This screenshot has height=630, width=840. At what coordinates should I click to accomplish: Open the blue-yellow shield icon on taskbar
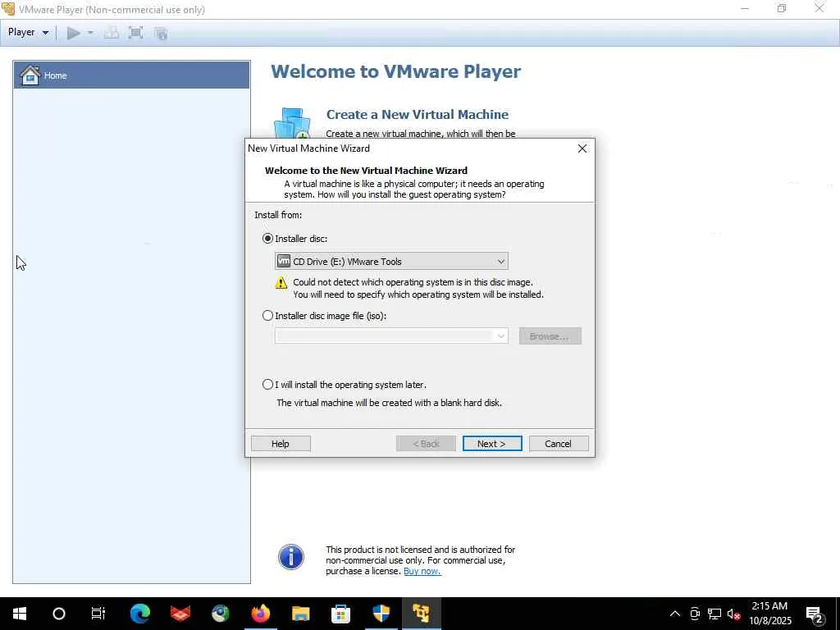[381, 614]
